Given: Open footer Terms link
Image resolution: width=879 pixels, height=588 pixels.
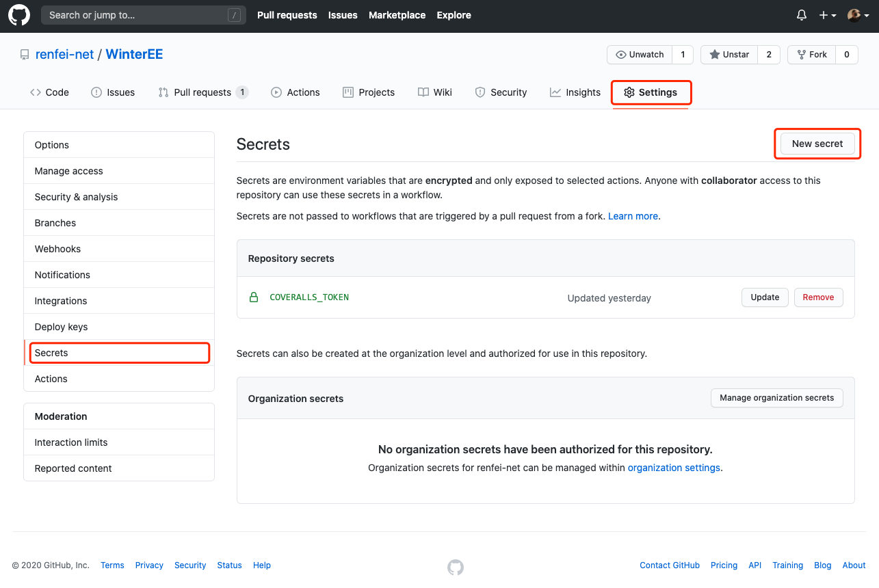Looking at the screenshot, I should 112,565.
